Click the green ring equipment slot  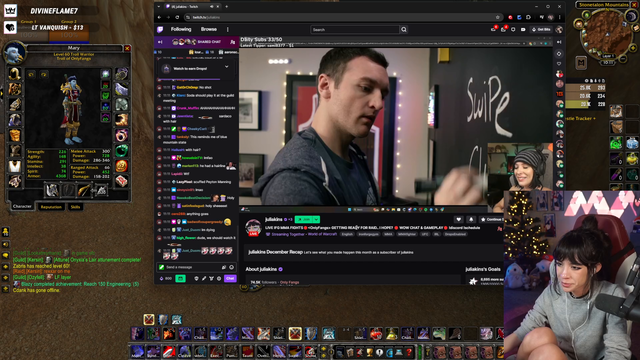[x=122, y=151]
